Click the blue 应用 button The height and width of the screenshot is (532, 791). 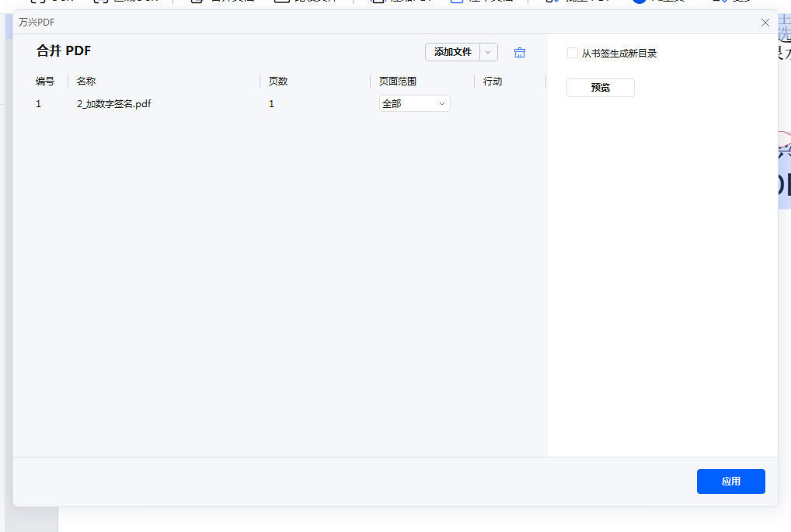point(730,481)
